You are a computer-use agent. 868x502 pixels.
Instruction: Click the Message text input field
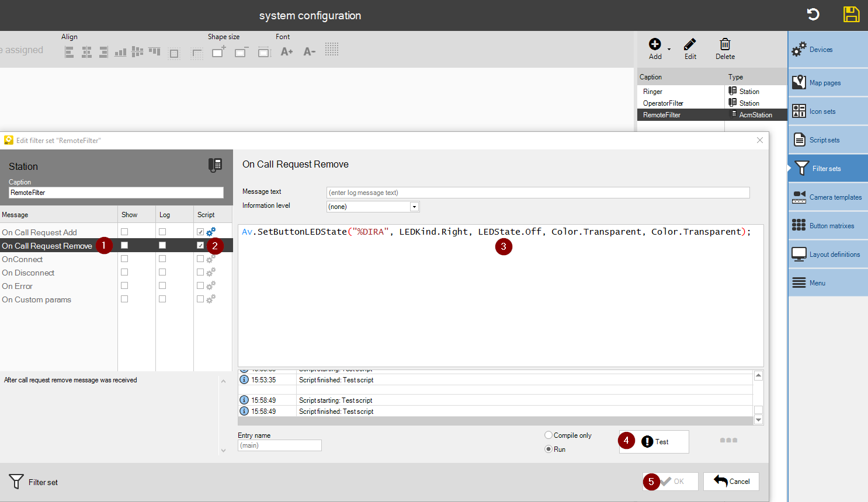(x=537, y=193)
